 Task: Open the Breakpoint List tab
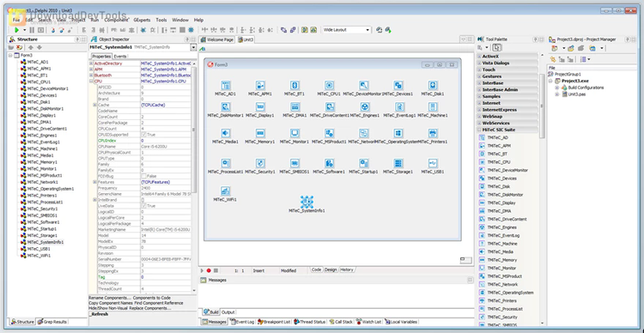click(x=274, y=322)
